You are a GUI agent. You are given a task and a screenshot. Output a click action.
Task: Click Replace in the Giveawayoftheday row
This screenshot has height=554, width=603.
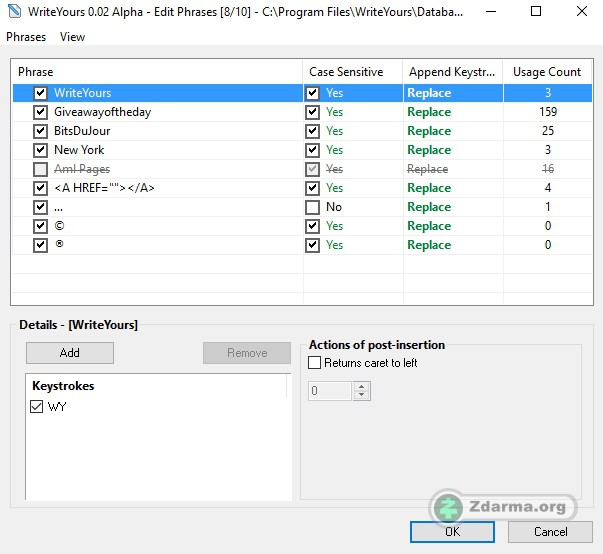[429, 112]
